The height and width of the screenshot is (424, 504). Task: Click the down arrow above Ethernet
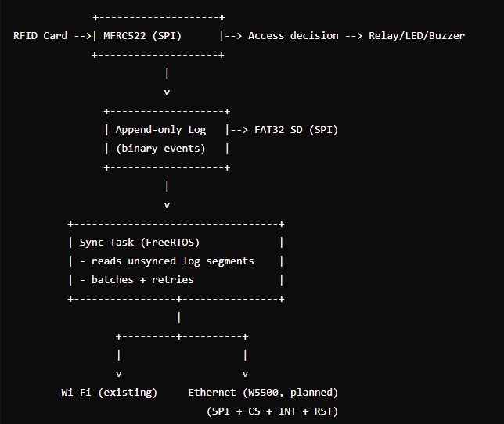pyautogui.click(x=245, y=374)
